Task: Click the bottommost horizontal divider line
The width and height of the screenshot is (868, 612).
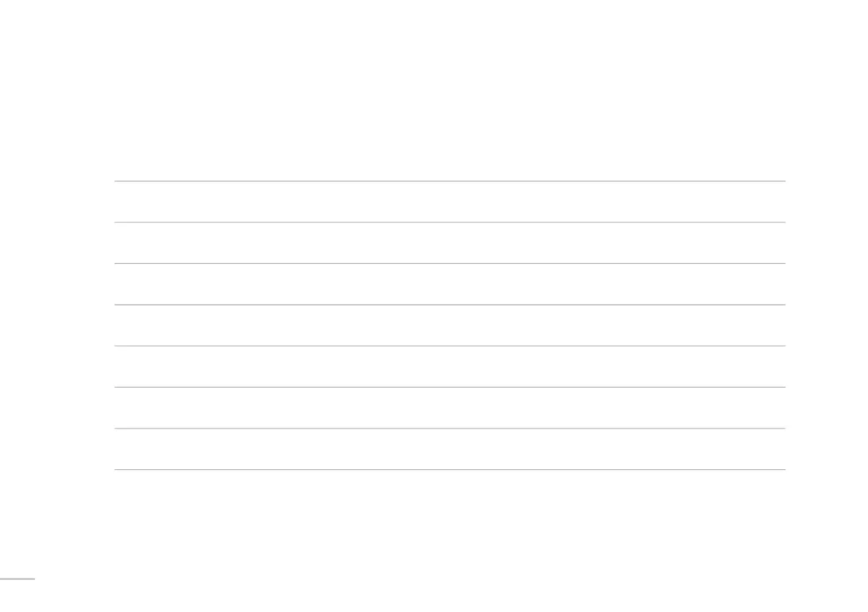Action: tap(449, 469)
